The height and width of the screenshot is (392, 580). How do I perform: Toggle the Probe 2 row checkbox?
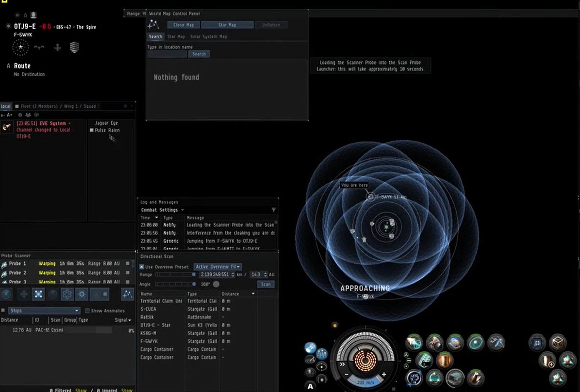coord(128,273)
